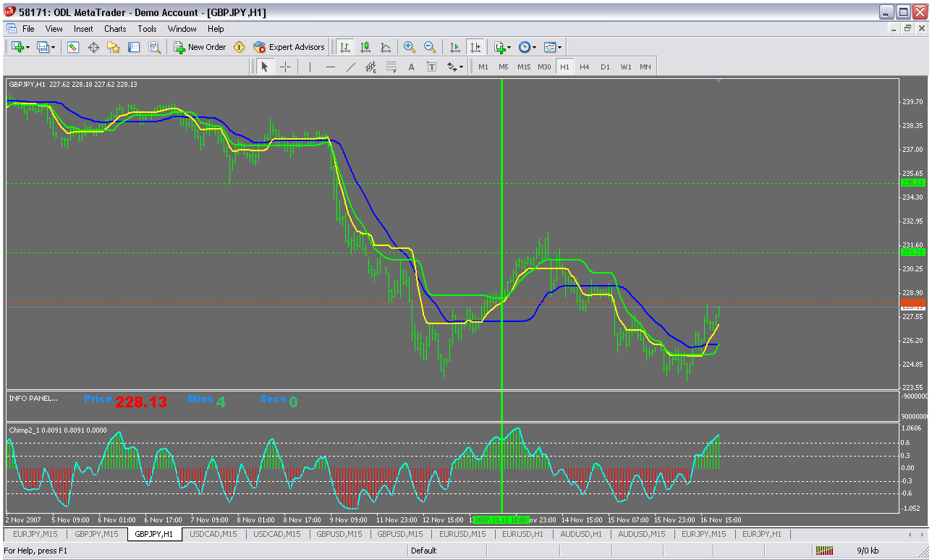
Task: Click the yellow diamond MetaEditor icon
Action: pos(239,47)
